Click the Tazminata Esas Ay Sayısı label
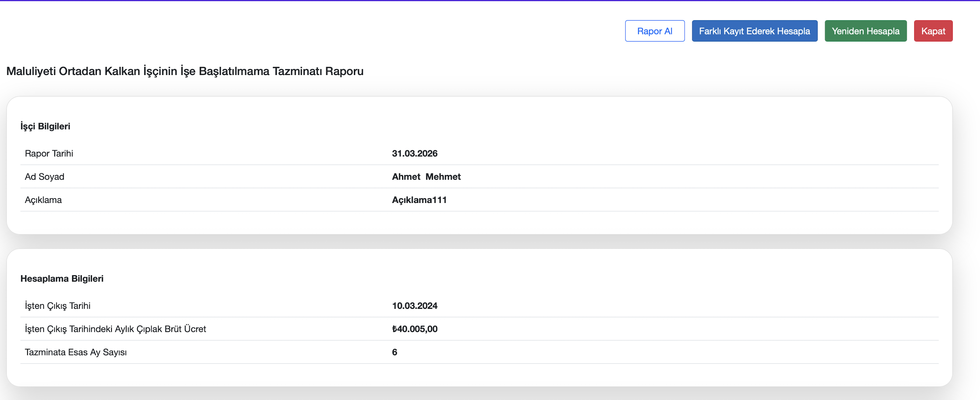This screenshot has height=400, width=980. [x=76, y=352]
